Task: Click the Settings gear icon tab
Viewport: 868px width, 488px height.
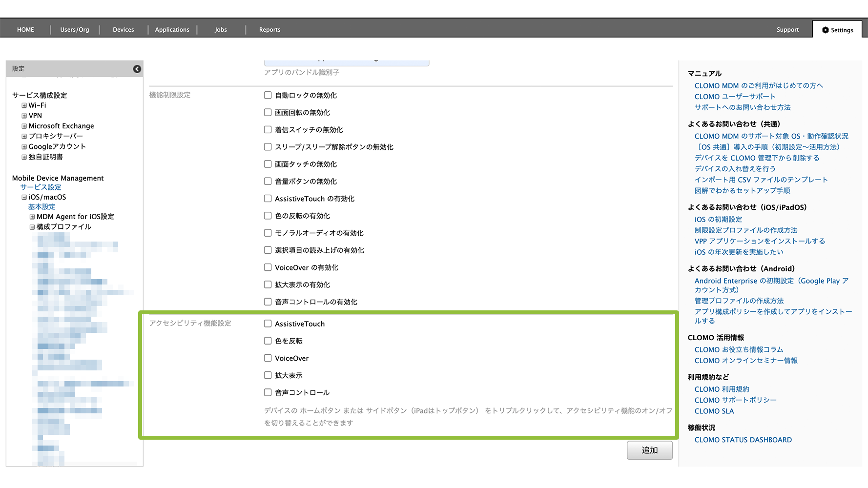Action: 837,30
